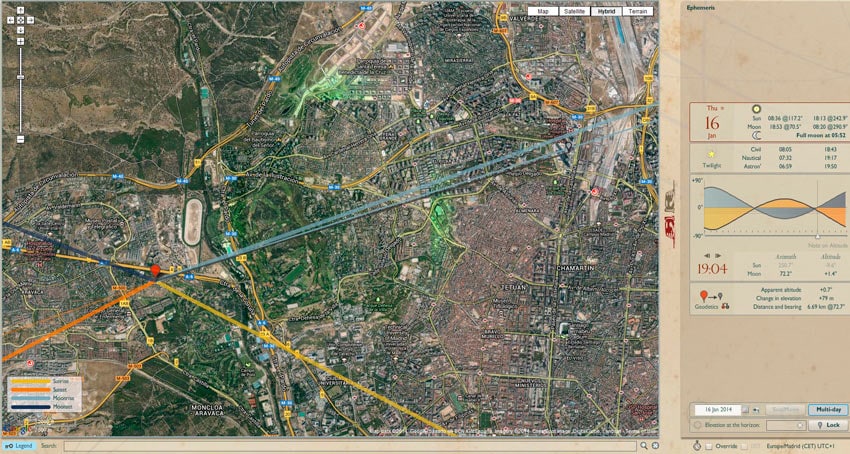The width and height of the screenshot is (850, 454).
Task: Zoom in with the plus button
Action: (20, 42)
